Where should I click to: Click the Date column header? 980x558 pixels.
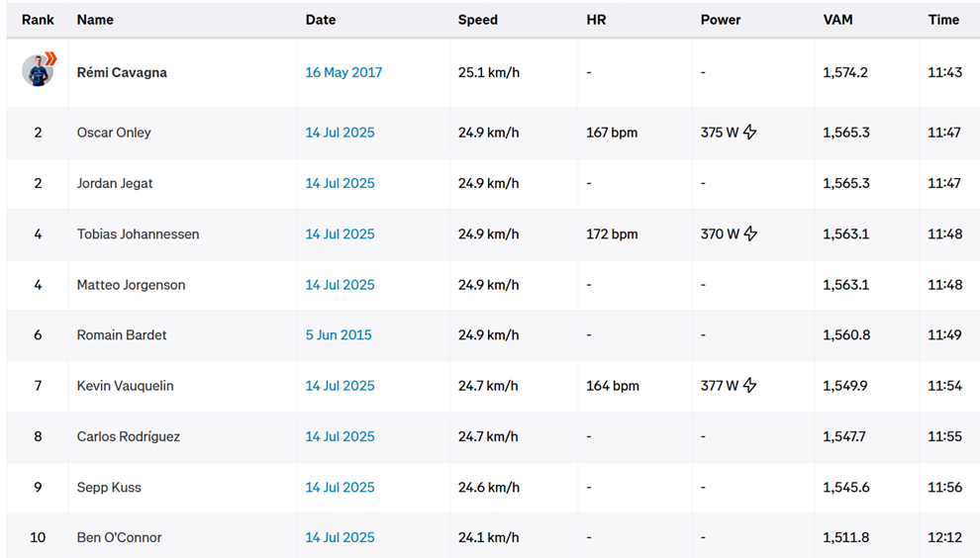click(321, 20)
